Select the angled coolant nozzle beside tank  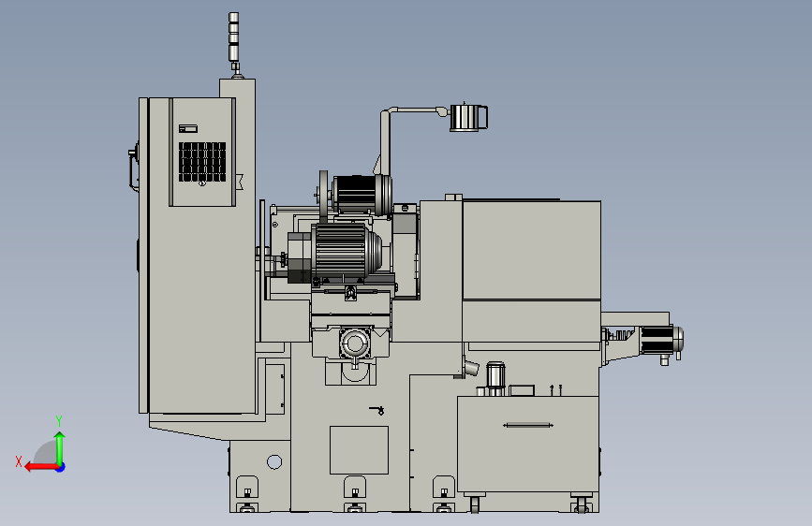click(471, 368)
